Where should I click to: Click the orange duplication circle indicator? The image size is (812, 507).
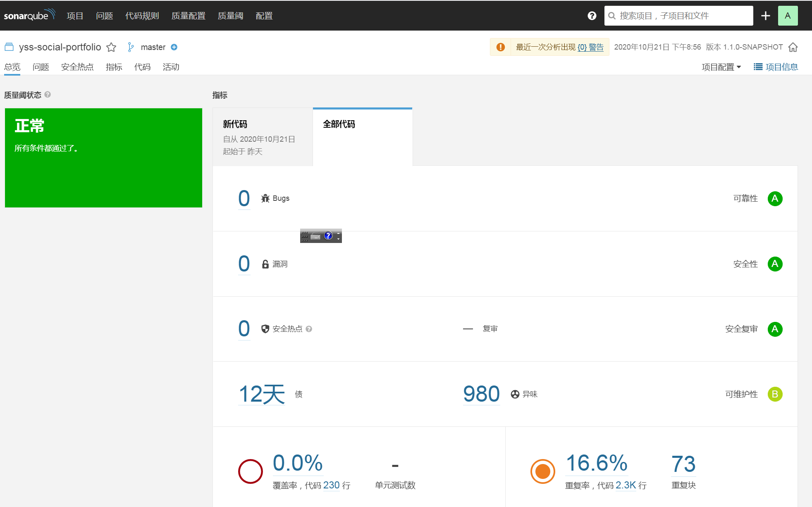[x=542, y=471]
